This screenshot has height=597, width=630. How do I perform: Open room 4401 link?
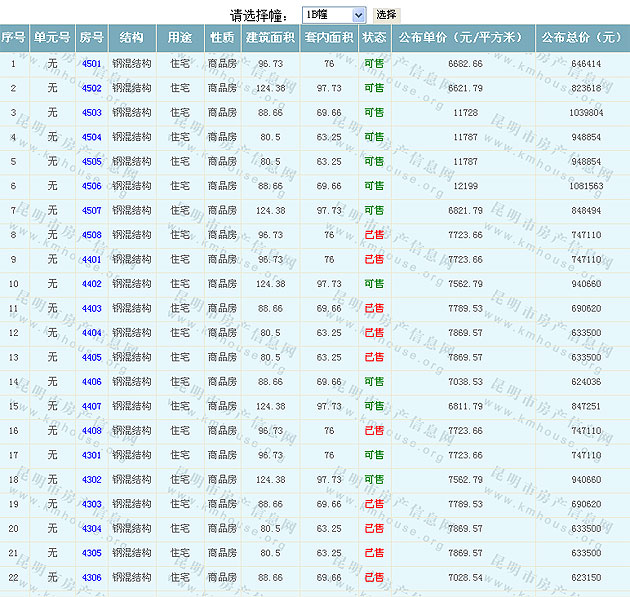pyautogui.click(x=91, y=260)
